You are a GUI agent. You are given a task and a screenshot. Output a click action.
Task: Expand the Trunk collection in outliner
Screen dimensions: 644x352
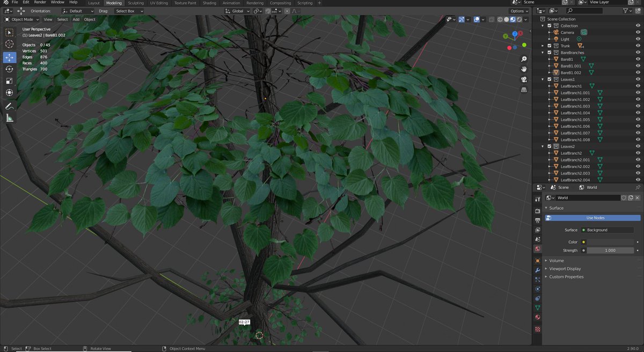click(x=543, y=46)
